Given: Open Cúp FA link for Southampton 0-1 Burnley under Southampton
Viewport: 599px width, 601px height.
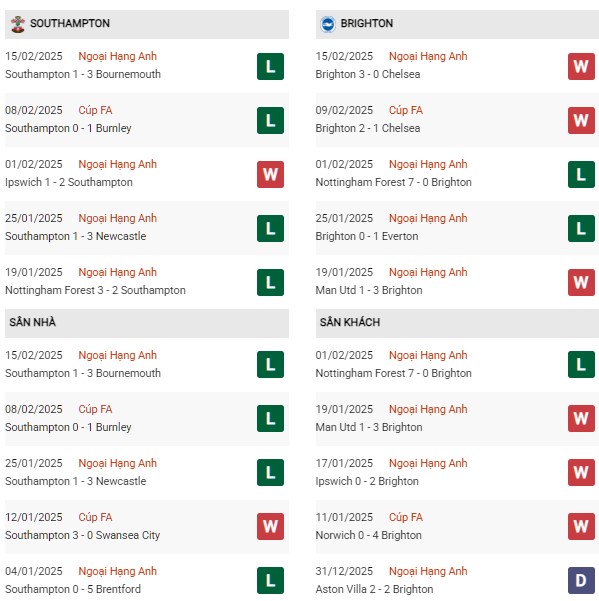Looking at the screenshot, I should [95, 110].
